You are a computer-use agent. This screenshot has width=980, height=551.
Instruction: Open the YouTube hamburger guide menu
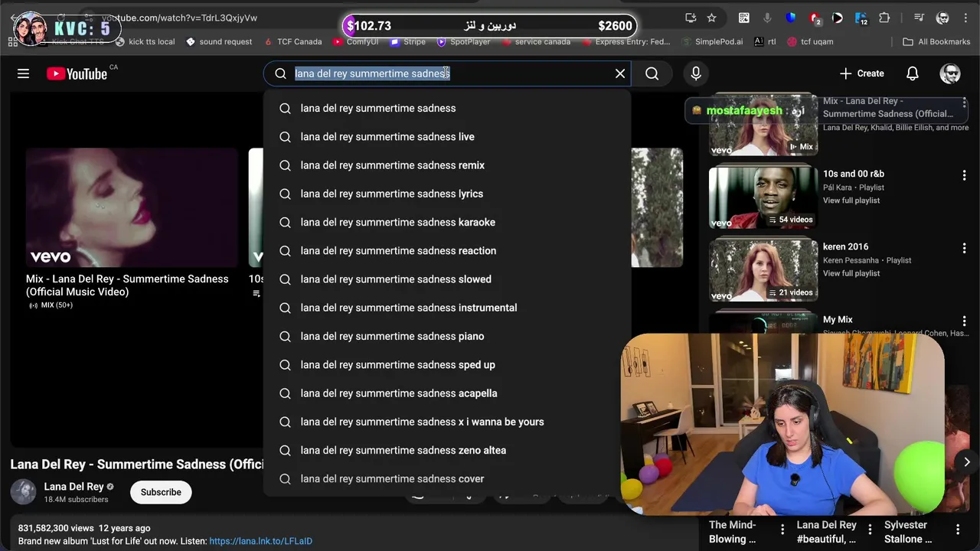point(23,73)
